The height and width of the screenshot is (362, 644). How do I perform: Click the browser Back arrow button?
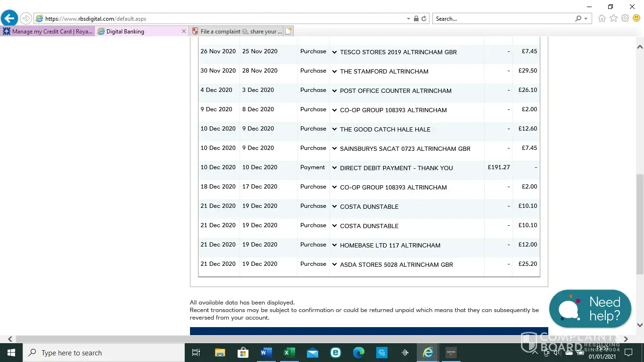(9, 18)
